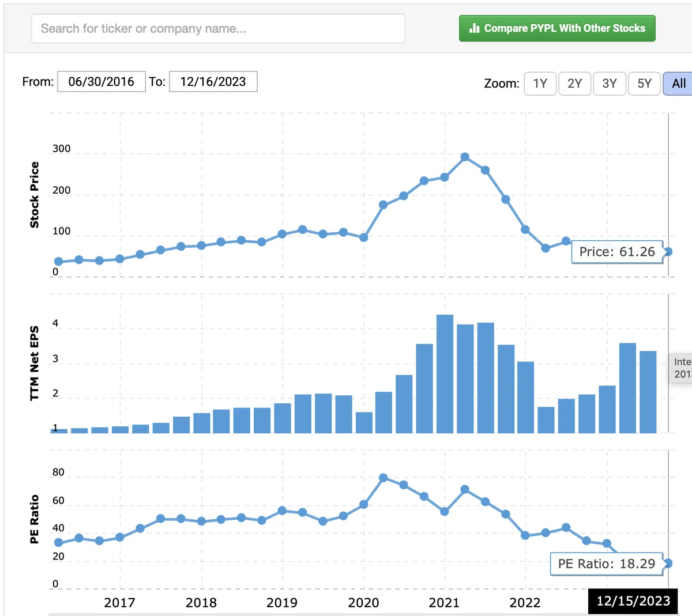Edit the From date field 06/30/2016
This screenshot has height=616, width=692.
(x=101, y=82)
